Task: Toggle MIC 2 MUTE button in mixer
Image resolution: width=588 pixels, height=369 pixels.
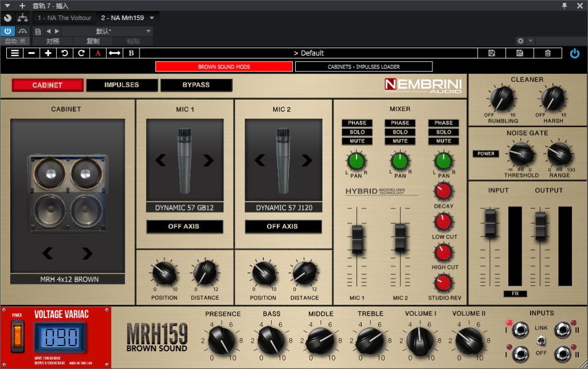Action: tap(400, 141)
